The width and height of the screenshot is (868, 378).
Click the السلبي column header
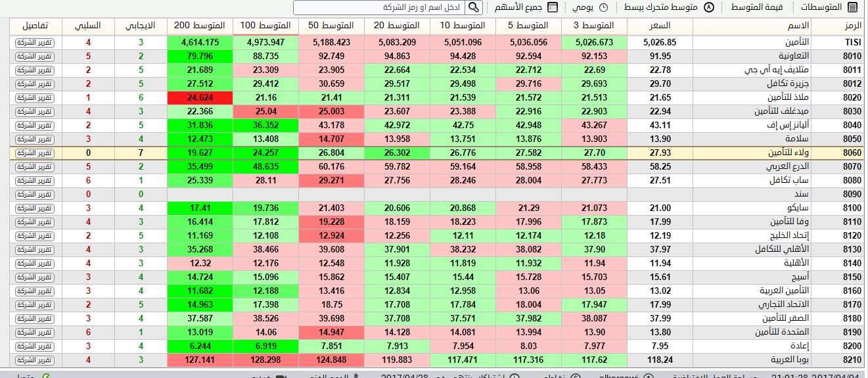click(88, 26)
